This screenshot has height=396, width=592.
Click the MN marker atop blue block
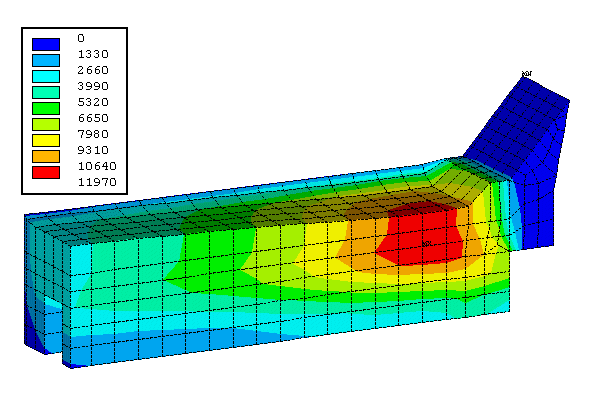point(527,73)
